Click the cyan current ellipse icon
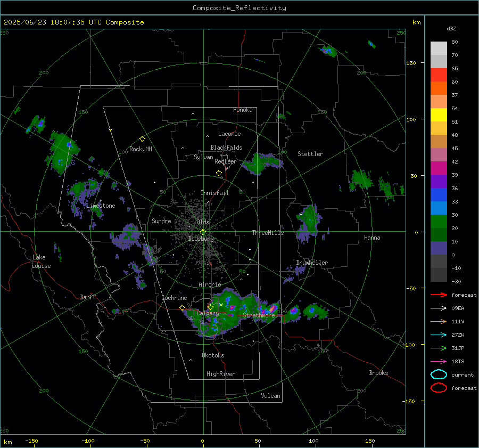Viewport: 479px width, 448px height. 439,374
